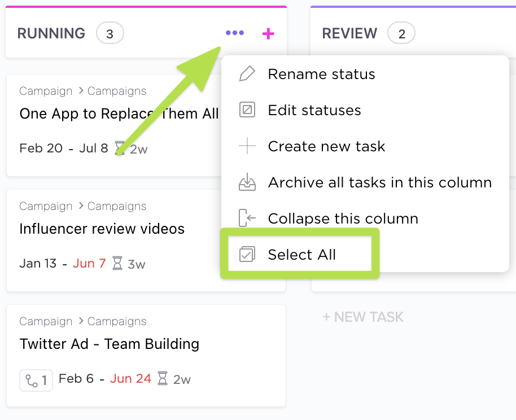516x420 pixels.
Task: Collapse this column via menu entry
Action: click(x=343, y=218)
